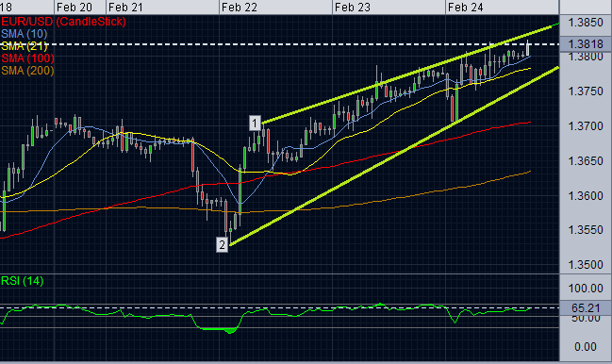
Task: Select the SMA (100) indicator label
Action: pos(27,58)
